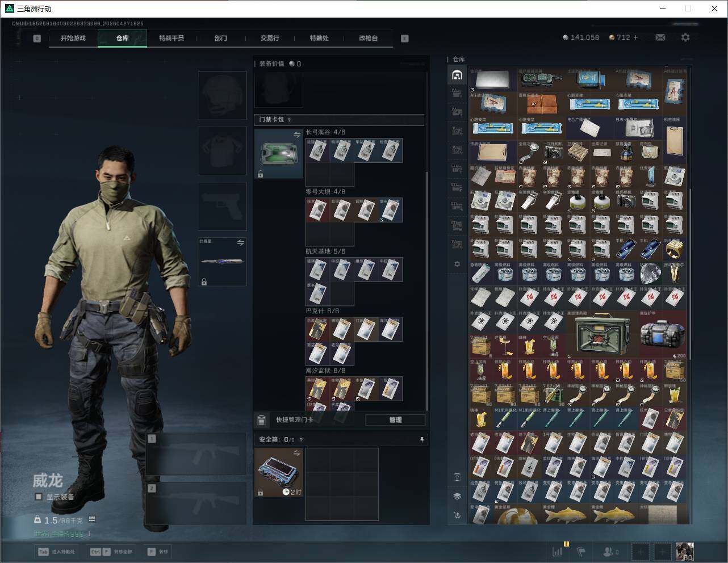Click the operator name 威龙
Viewport: 728px width, 563px height.
click(48, 481)
